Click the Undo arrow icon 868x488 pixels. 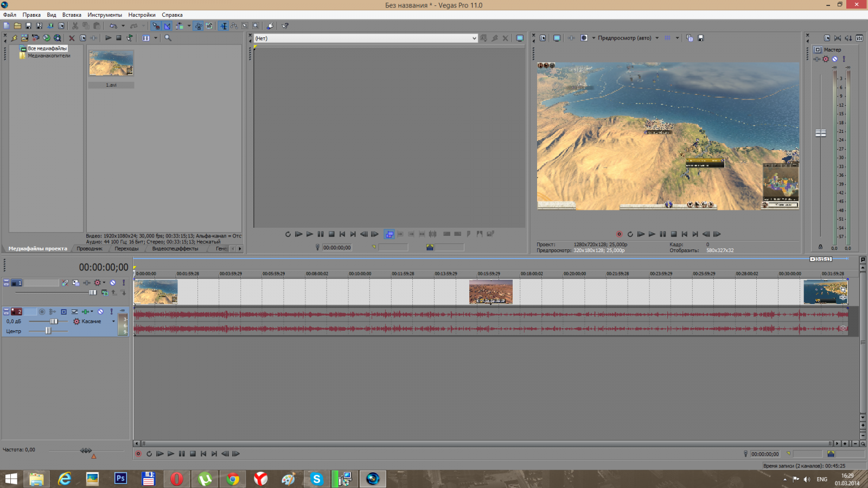[x=113, y=25]
